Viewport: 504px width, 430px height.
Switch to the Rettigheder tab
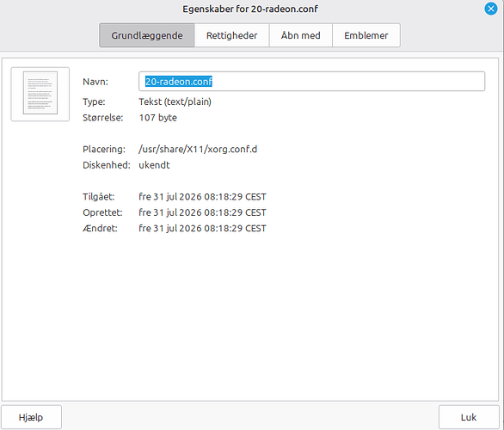(231, 35)
